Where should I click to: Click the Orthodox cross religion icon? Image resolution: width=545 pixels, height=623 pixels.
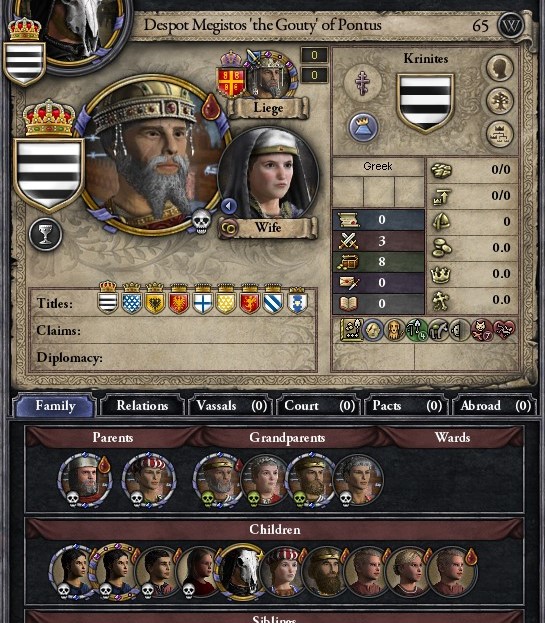362,83
